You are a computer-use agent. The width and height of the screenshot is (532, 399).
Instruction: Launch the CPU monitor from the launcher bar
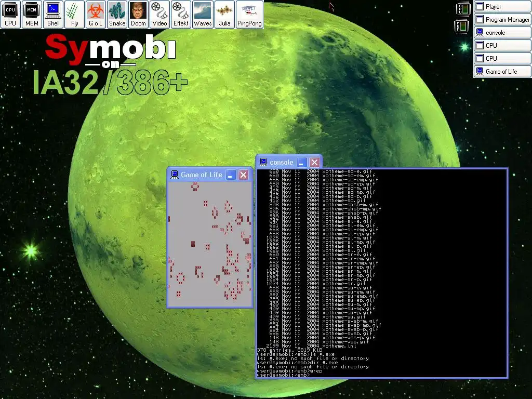coord(10,15)
